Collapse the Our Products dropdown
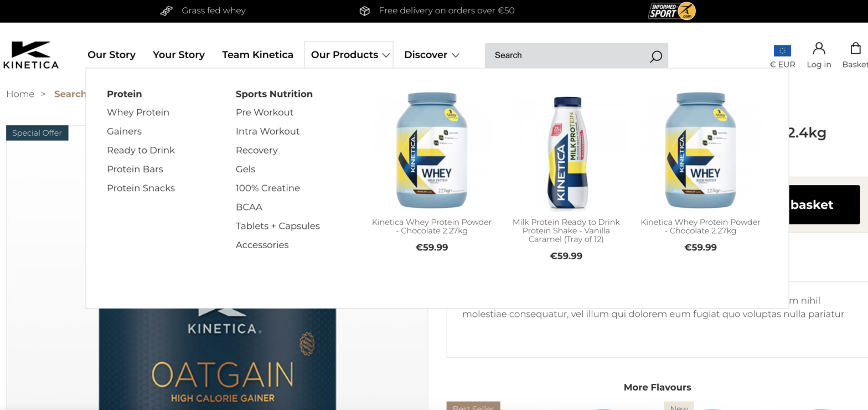 pyautogui.click(x=349, y=55)
